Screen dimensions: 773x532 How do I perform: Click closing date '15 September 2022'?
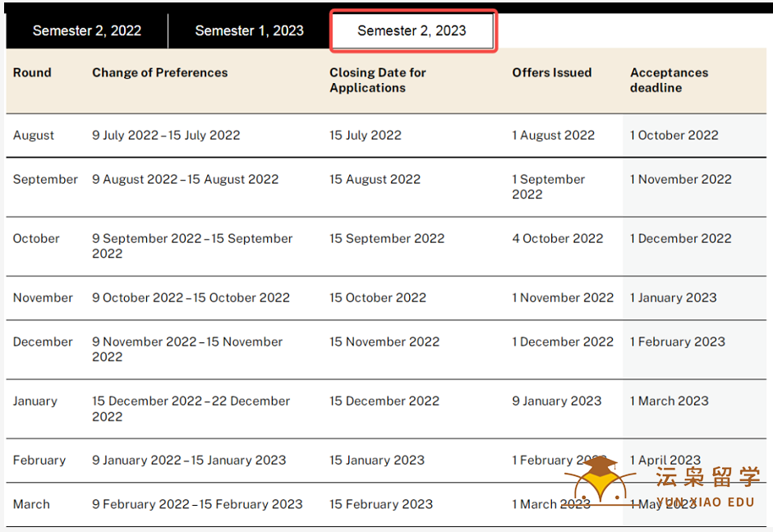coord(387,238)
